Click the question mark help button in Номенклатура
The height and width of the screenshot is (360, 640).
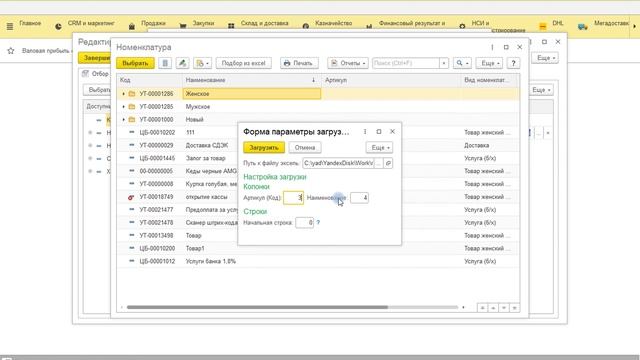[x=513, y=63]
